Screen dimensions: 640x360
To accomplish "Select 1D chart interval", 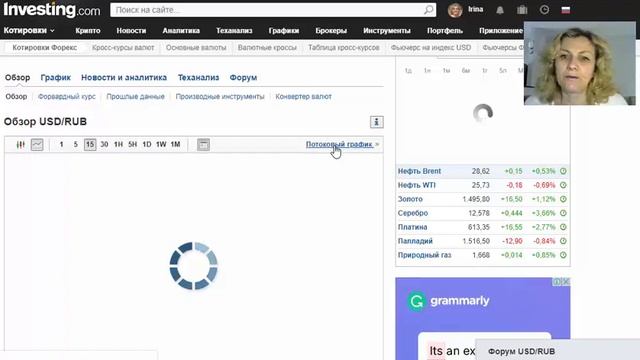I will pos(147,144).
